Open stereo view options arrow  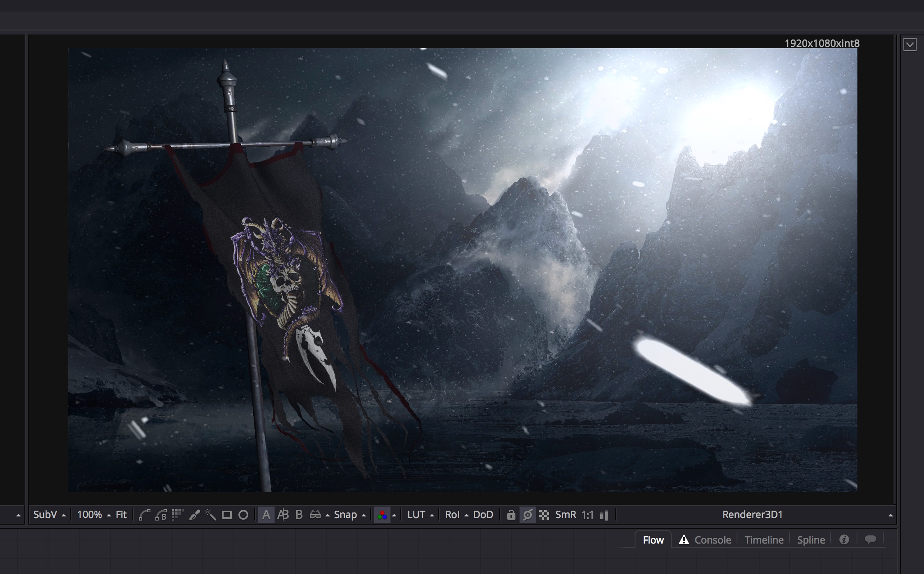327,515
